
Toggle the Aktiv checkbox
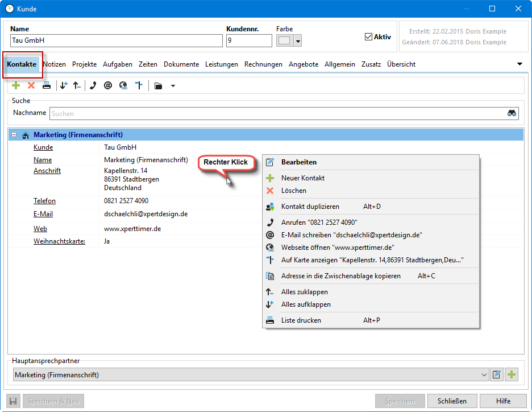[x=368, y=37]
